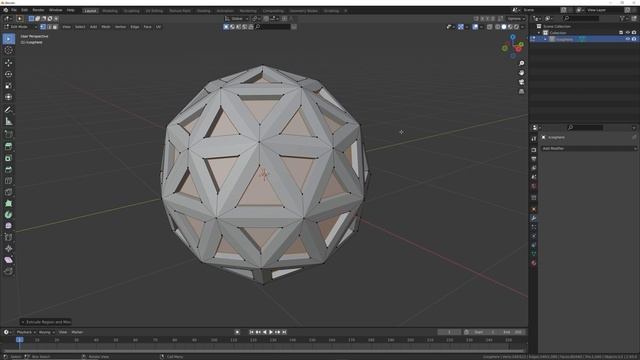Screen dimensions: 640x360
Task: Toggle viewport overlays
Action: tap(475, 27)
